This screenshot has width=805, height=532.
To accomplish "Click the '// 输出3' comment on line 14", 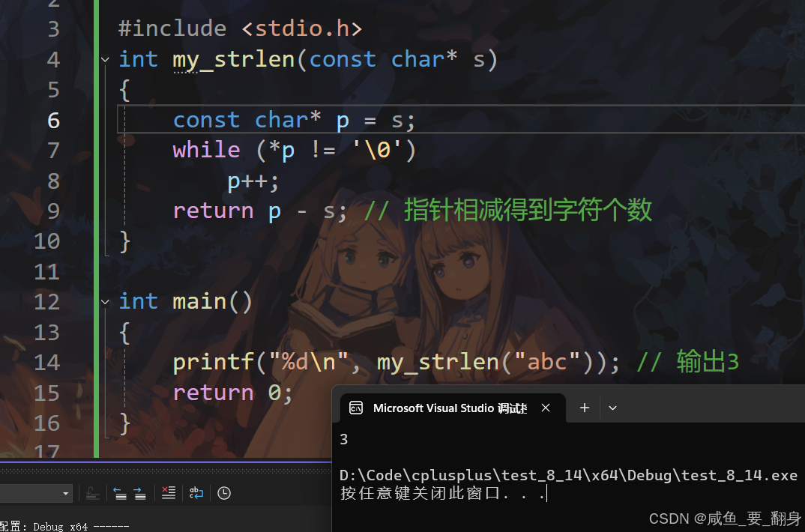I will [688, 362].
